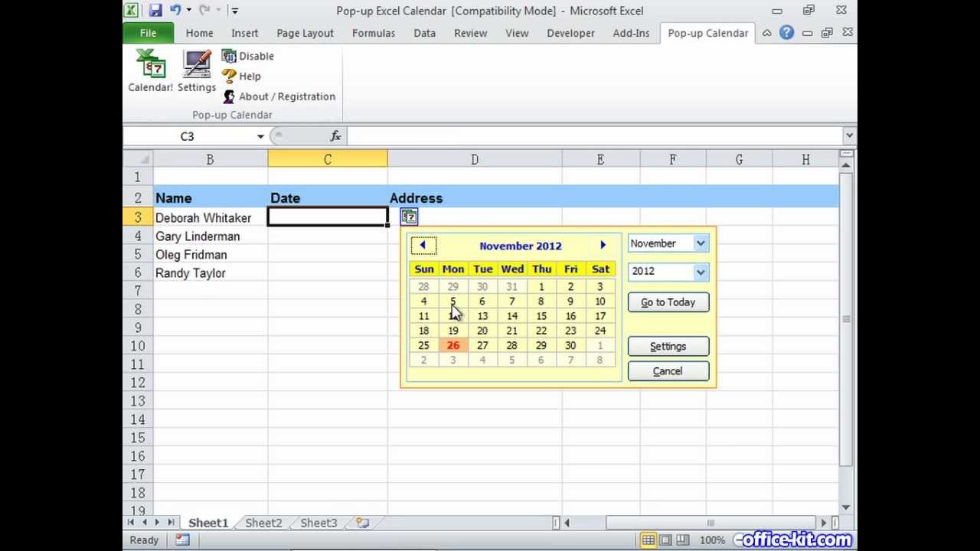
Task: Click Disable in the Pop-up Calendar group
Action: pyautogui.click(x=247, y=56)
